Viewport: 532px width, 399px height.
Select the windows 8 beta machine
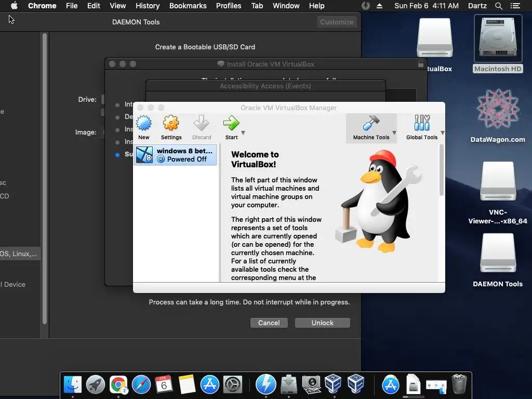(176, 155)
